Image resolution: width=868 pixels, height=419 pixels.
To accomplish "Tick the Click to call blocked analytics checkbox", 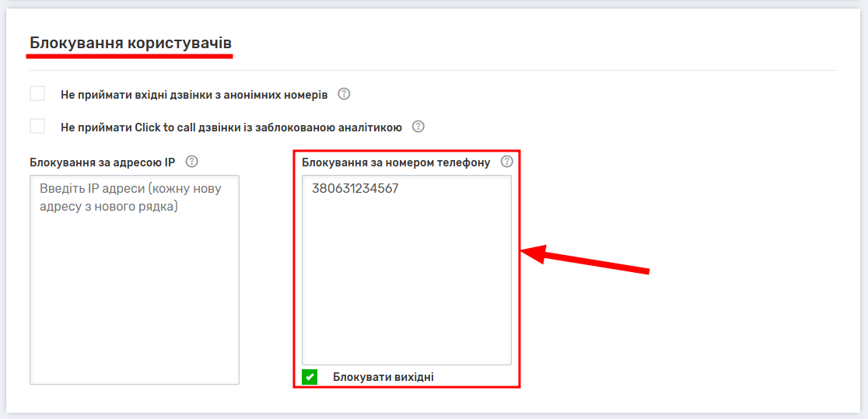I will pyautogui.click(x=37, y=126).
